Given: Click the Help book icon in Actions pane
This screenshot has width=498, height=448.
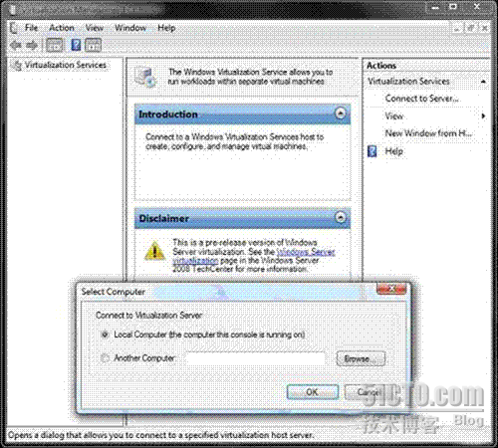Looking at the screenshot, I should click(x=373, y=151).
